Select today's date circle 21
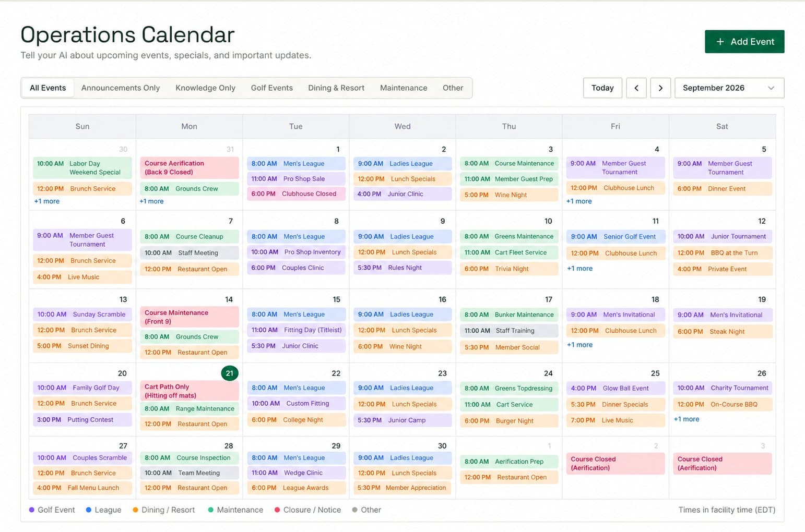Screen dimensions: 805x532 (x=229, y=373)
